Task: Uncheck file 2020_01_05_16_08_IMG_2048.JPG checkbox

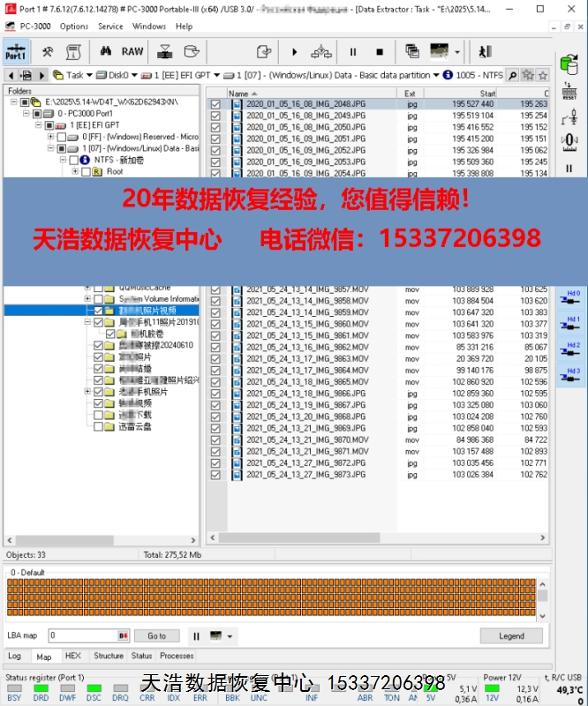Action: (215, 104)
